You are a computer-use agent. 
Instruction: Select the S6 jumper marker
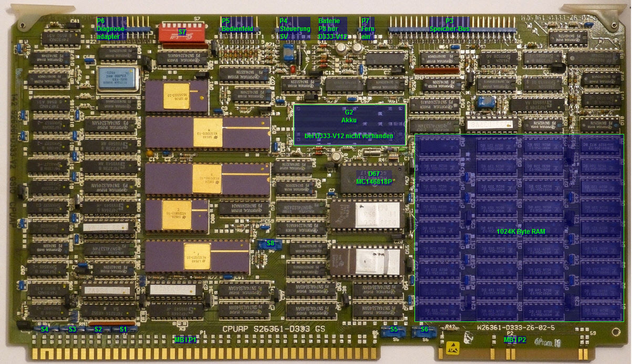424,330
